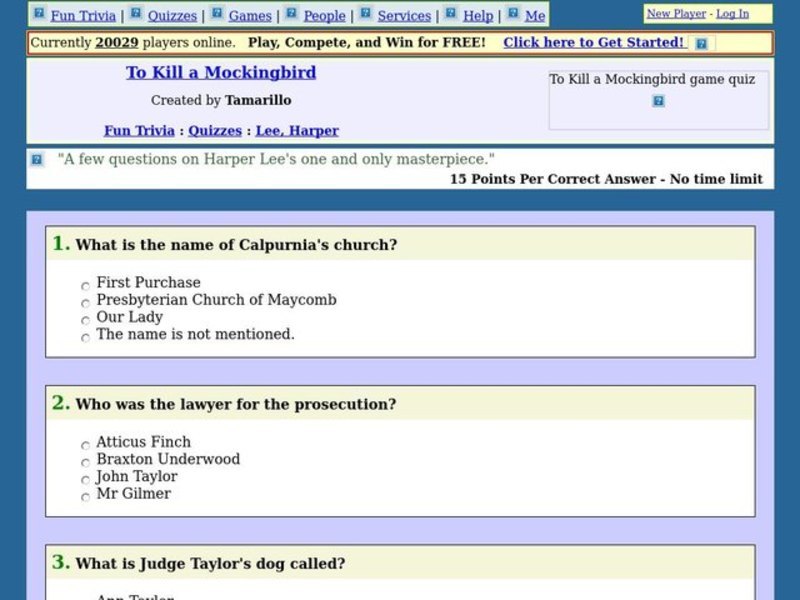Click the icon beside the People link
The height and width of the screenshot is (600, 800).
pyautogui.click(x=291, y=14)
